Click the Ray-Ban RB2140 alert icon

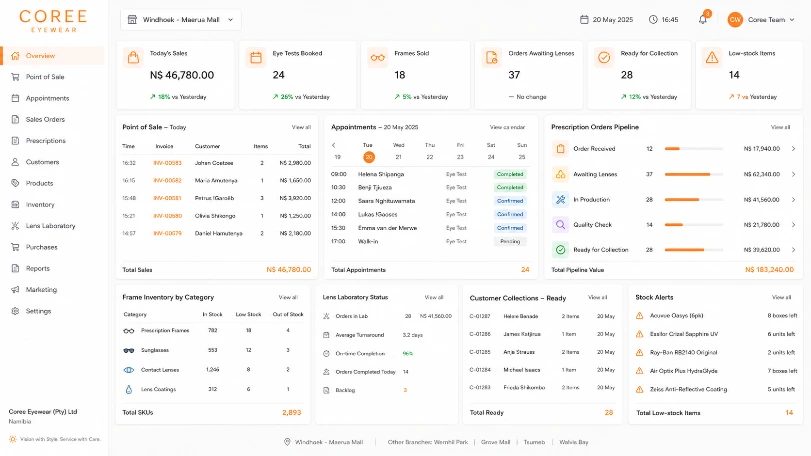point(640,353)
